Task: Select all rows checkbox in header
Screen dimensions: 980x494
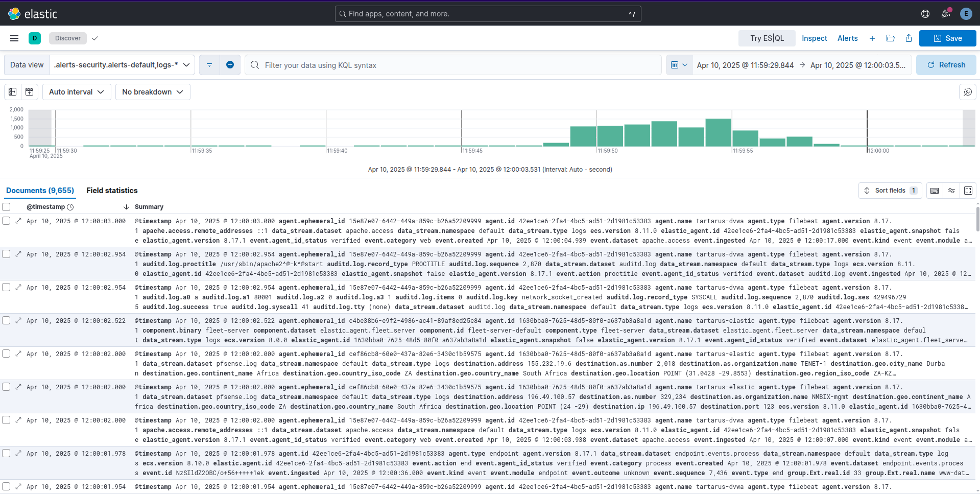Action: pos(7,207)
